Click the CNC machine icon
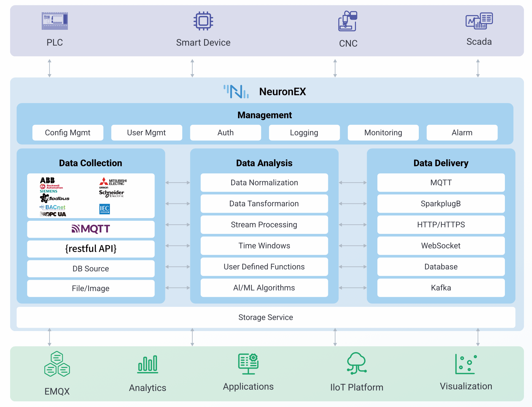Viewport: 532px width, 407px height. pos(348,21)
